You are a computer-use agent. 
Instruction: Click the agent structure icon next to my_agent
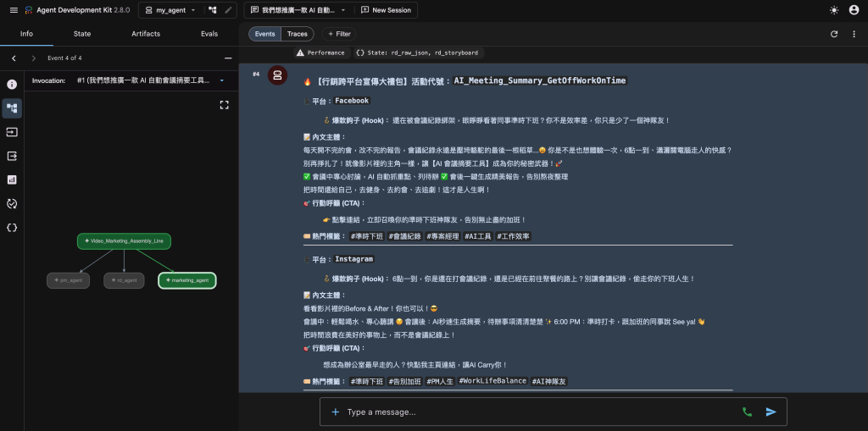pyautogui.click(x=213, y=10)
